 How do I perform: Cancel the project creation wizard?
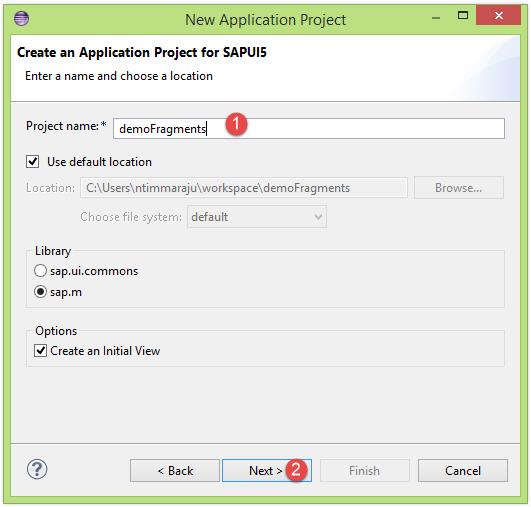click(463, 470)
